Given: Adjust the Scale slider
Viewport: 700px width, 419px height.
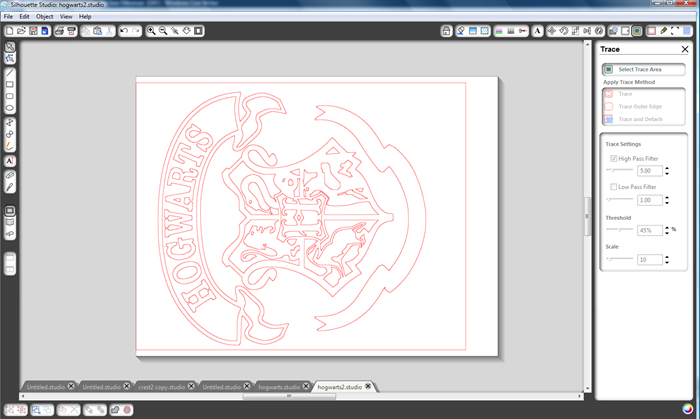Looking at the screenshot, I should click(620, 259).
